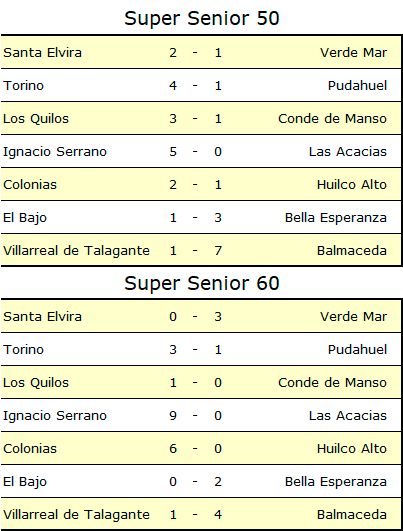The width and height of the screenshot is (403, 531).
Task: Select Torino in Super Senior 60 table
Action: point(23,349)
